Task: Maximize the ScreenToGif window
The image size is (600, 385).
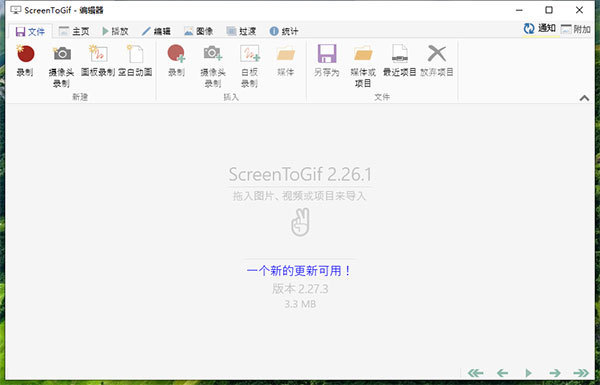Action: pos(549,10)
